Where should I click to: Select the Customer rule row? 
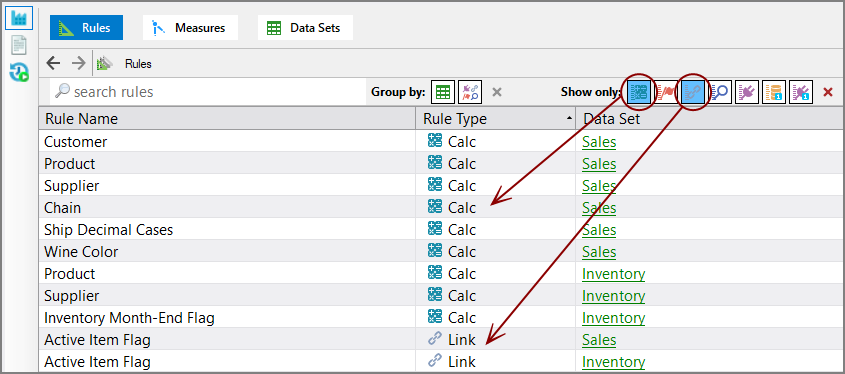tap(441, 142)
